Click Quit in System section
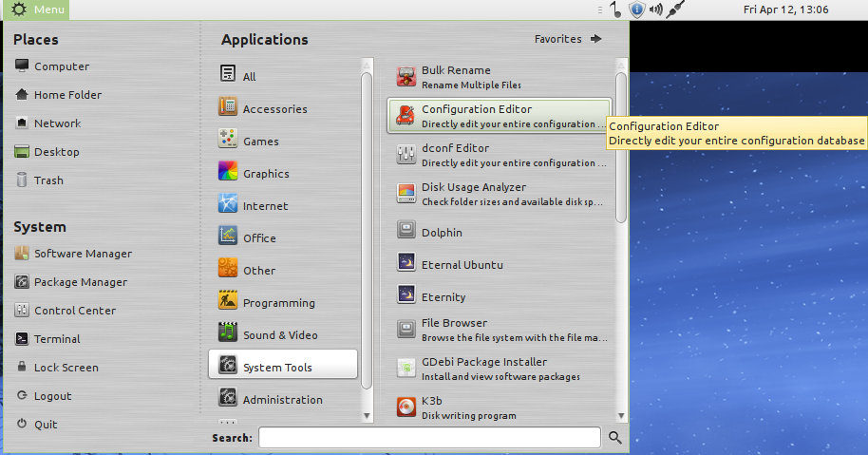The width and height of the screenshot is (868, 455). click(36, 424)
